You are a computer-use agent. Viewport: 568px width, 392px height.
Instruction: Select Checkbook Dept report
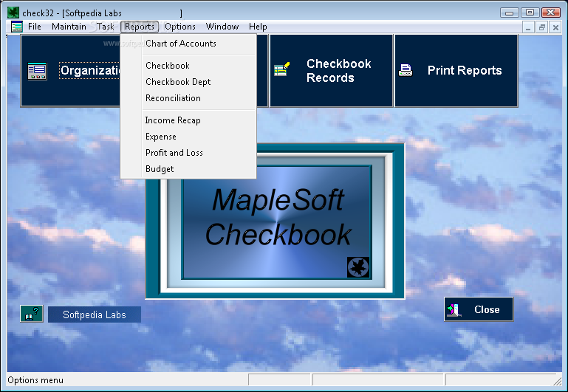(x=188, y=82)
